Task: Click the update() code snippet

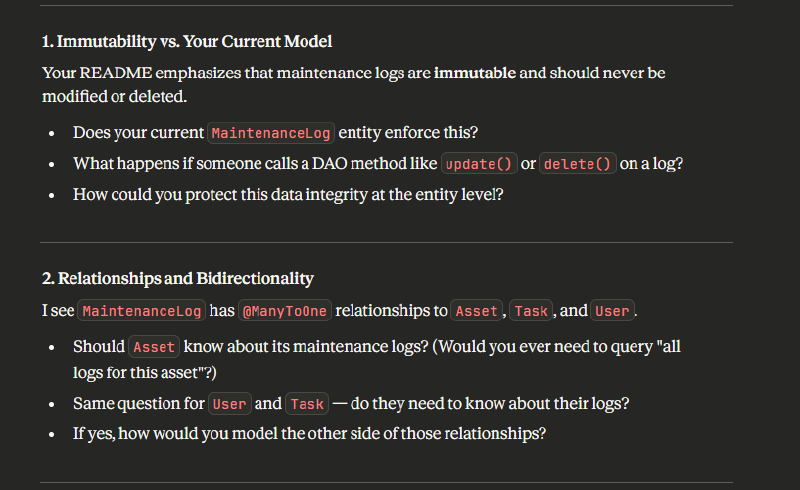Action: point(479,164)
